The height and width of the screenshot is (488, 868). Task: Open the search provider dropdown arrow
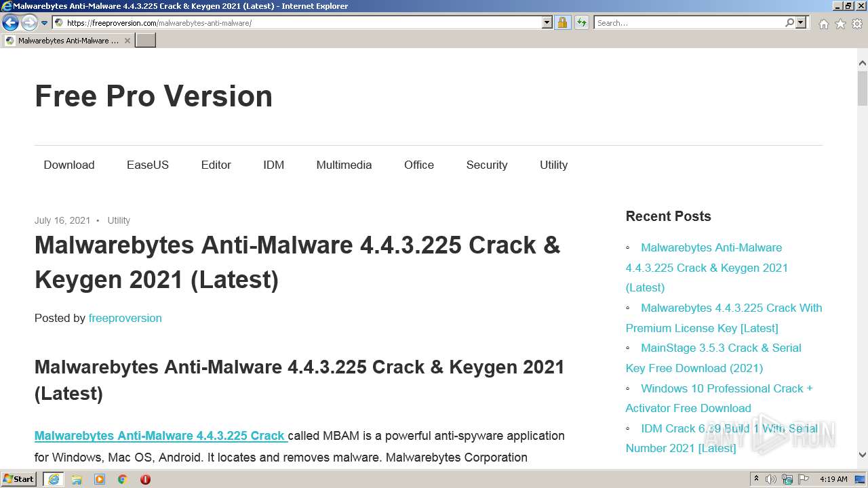(x=801, y=23)
